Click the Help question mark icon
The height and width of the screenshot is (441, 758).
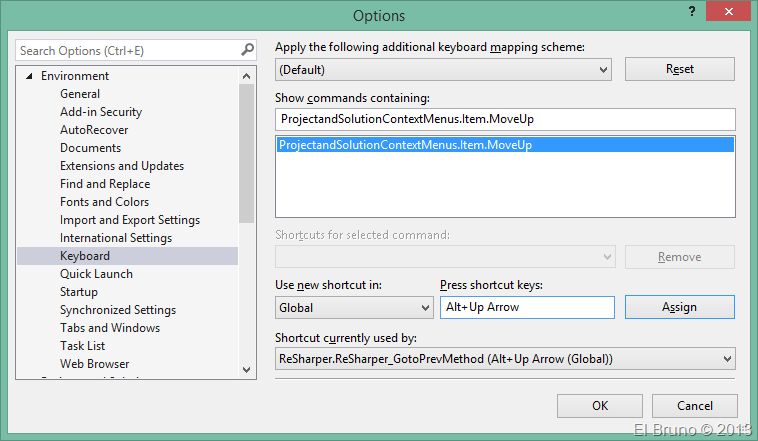tap(690, 12)
